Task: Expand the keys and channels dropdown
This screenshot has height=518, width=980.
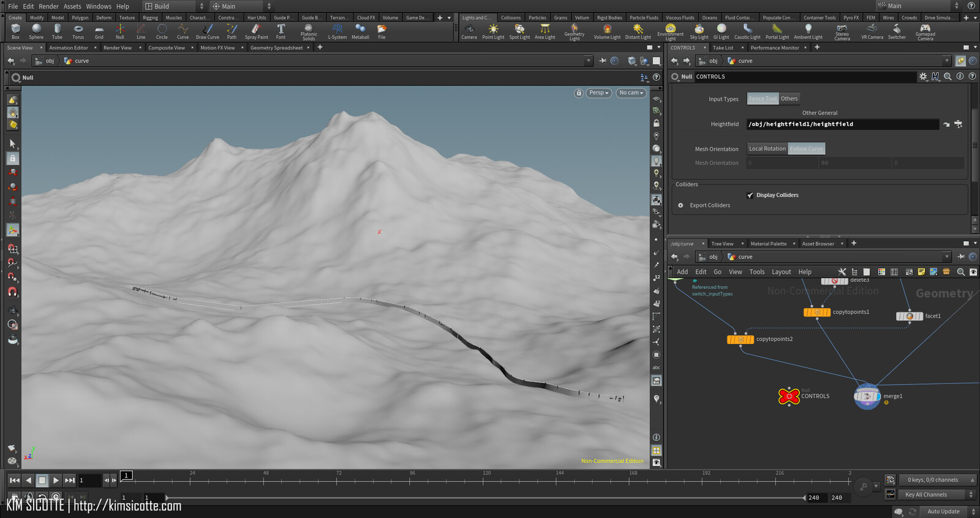Action: 938,480
